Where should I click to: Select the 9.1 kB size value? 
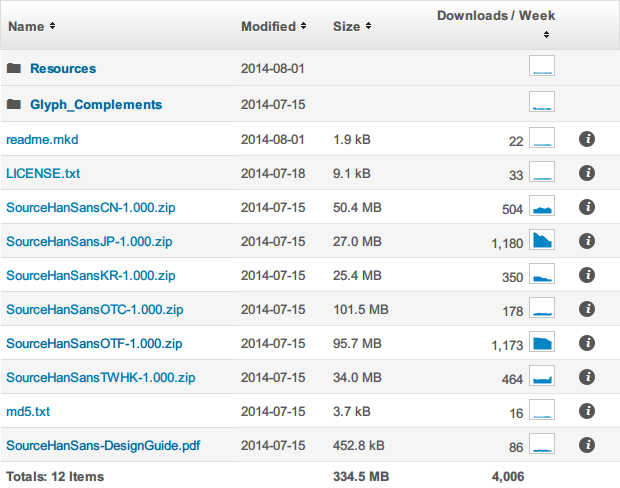point(352,174)
